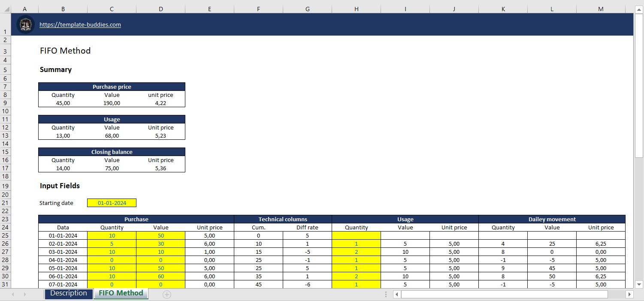The image size is (644, 301).
Task: Click the Select All corner button
Action: pyautogui.click(x=5, y=8)
